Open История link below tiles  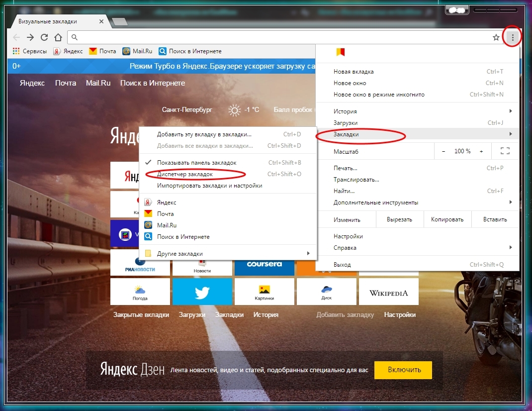pos(266,315)
